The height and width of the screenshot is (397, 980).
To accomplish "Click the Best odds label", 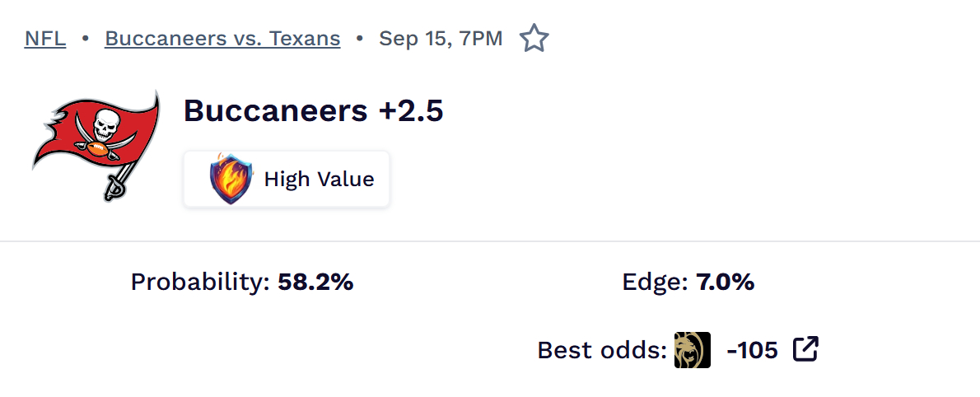I will [x=603, y=350].
